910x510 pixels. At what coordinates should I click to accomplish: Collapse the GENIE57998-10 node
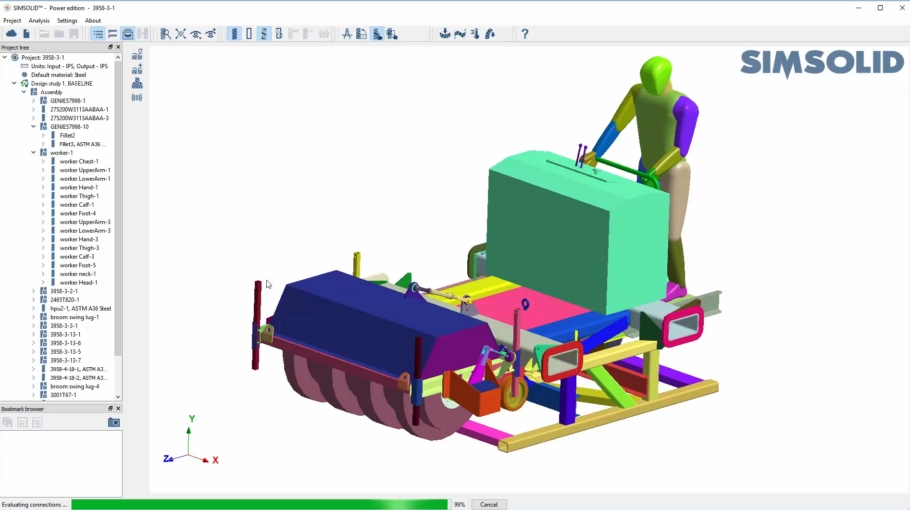click(34, 126)
